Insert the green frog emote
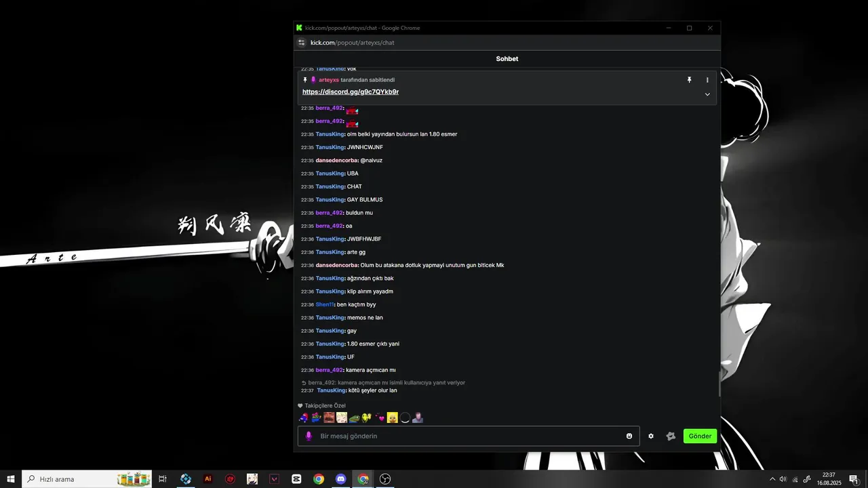Viewport: 868px width, 488px height. pos(354,418)
